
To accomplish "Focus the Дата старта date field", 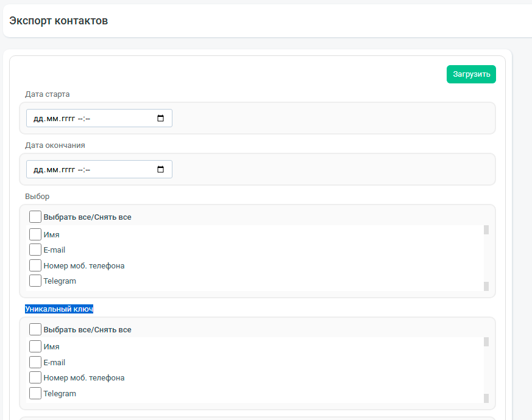I will (99, 118).
